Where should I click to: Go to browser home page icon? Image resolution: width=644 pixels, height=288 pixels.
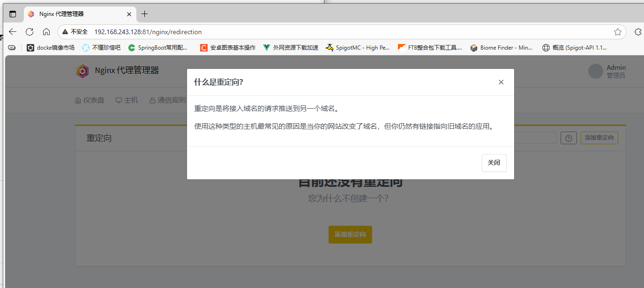[x=46, y=32]
